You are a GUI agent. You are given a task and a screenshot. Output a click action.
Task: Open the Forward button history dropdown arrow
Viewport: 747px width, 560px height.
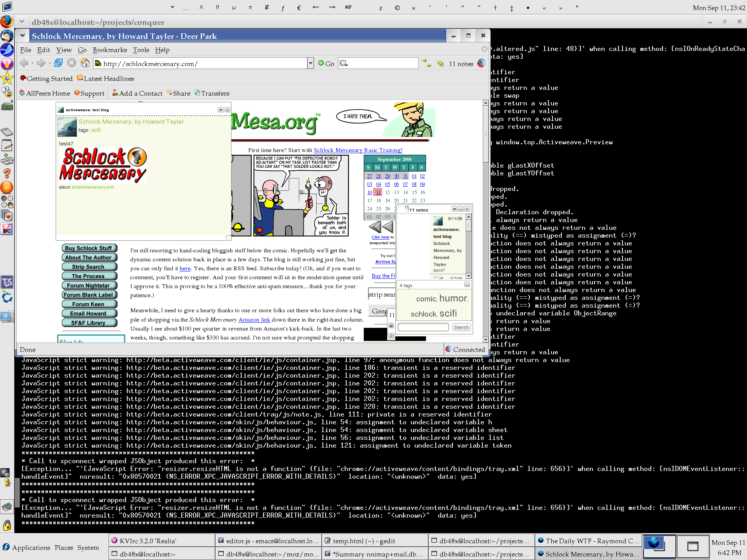point(49,63)
